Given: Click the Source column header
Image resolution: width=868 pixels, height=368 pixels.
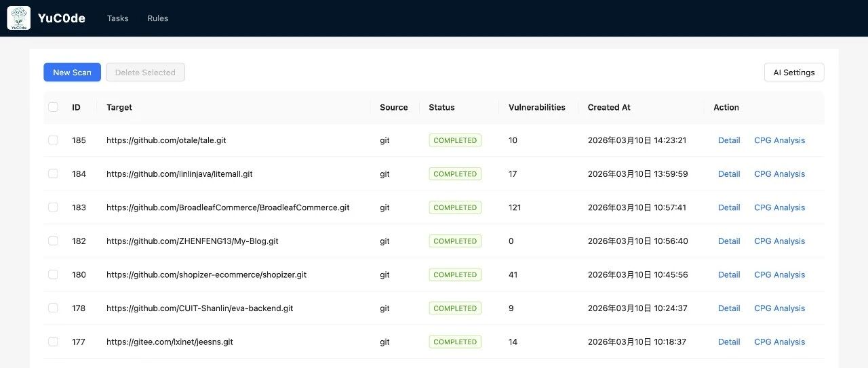Looking at the screenshot, I should pos(394,107).
